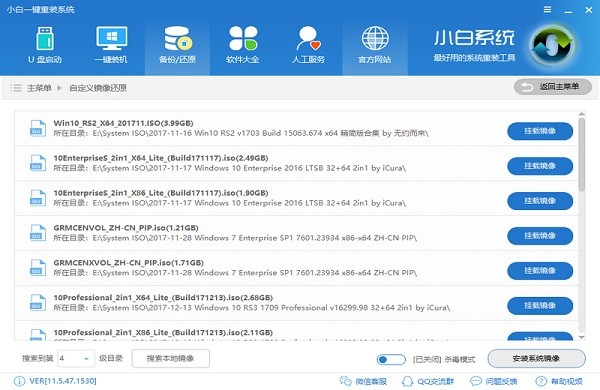Click directory path of Win10 RS2 v1703 image
This screenshot has height=390, width=600.
point(241,133)
